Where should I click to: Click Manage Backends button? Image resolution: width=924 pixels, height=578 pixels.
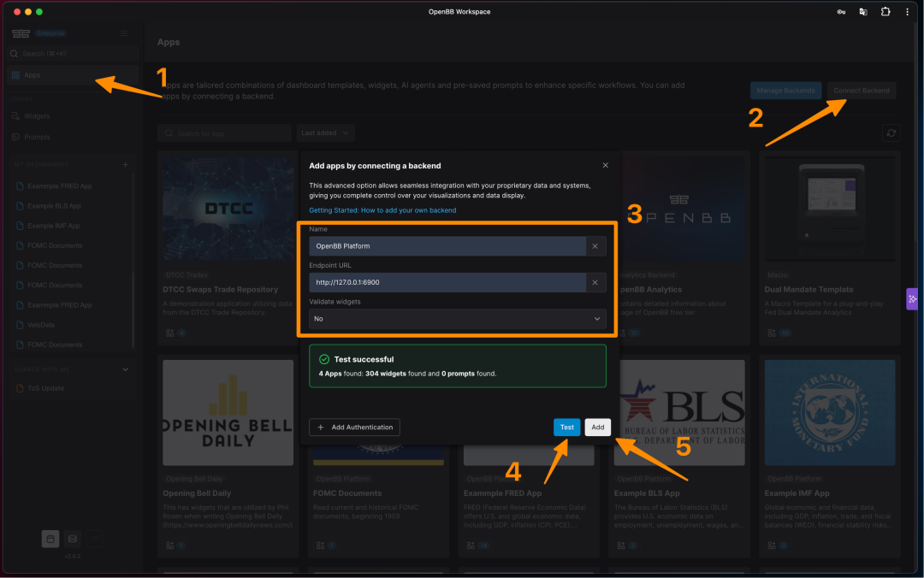coord(785,91)
